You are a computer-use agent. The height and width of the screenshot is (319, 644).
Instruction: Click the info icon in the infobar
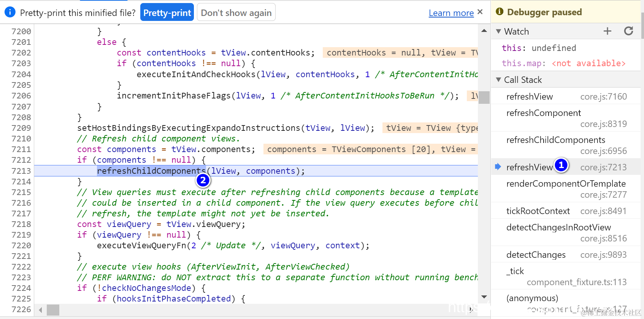pyautogui.click(x=10, y=12)
